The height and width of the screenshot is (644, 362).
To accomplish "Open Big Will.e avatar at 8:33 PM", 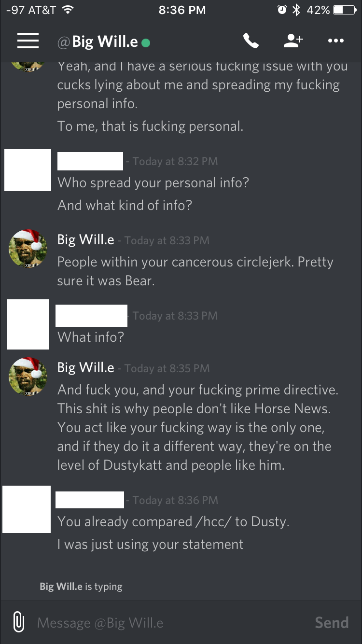I will [28, 249].
